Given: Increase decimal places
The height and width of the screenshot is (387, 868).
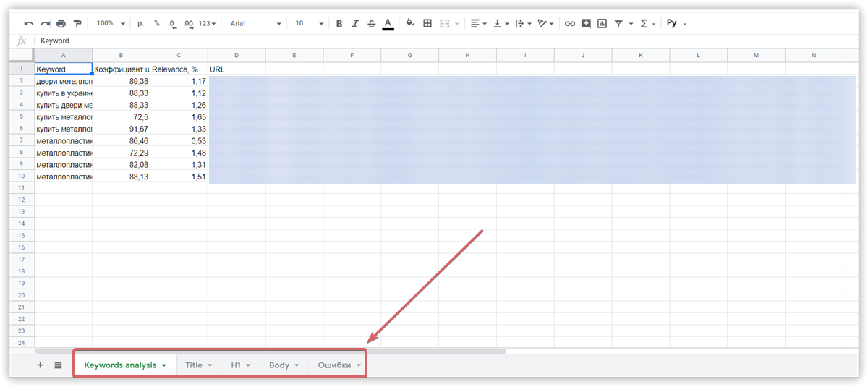Looking at the screenshot, I should [188, 23].
